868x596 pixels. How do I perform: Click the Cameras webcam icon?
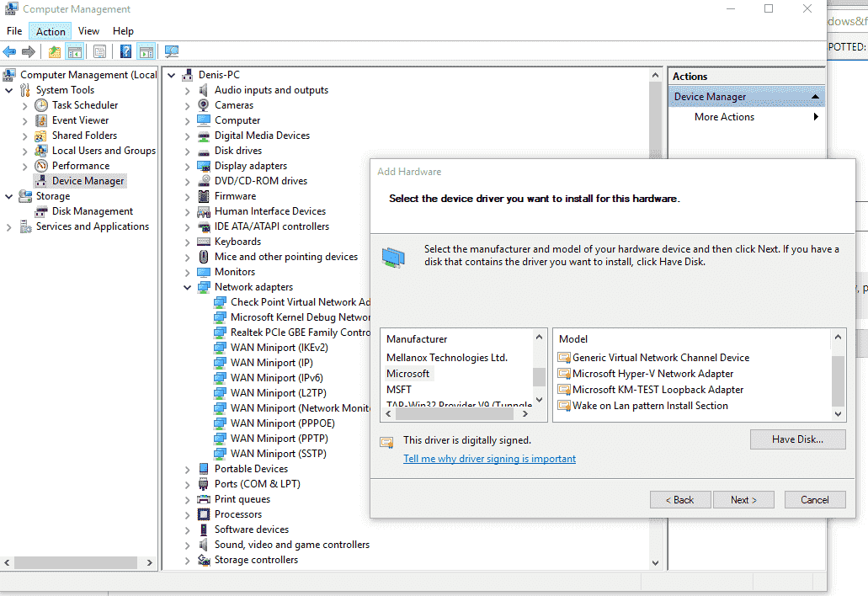pyautogui.click(x=204, y=105)
